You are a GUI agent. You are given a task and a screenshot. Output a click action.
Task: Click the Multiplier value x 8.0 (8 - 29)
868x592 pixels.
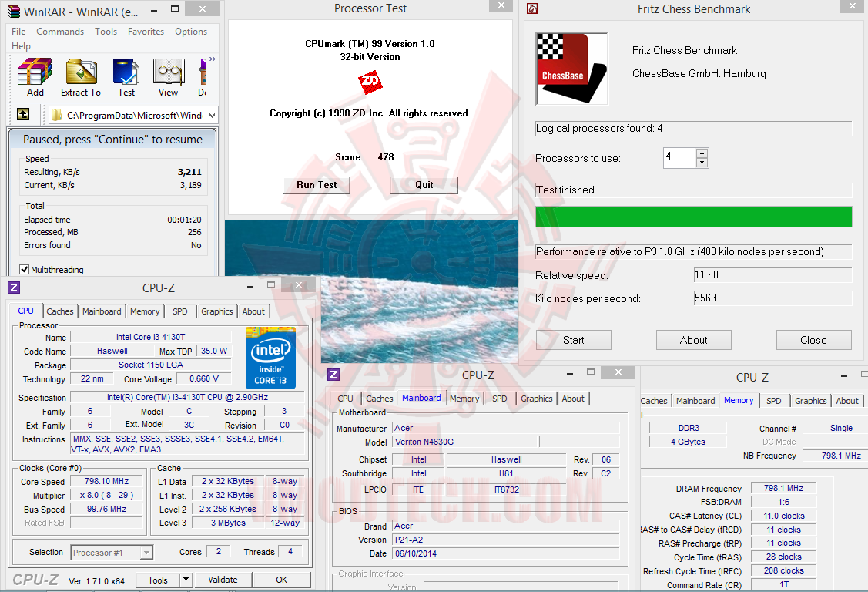[x=107, y=496]
